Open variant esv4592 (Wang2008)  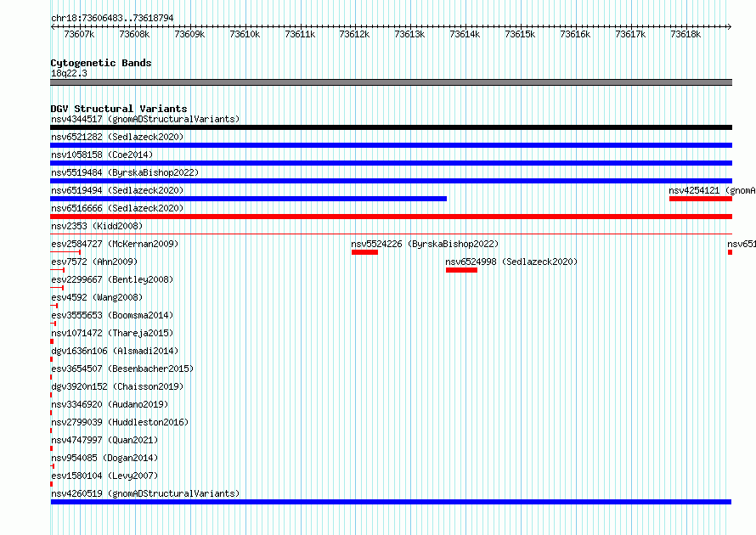(x=97, y=297)
